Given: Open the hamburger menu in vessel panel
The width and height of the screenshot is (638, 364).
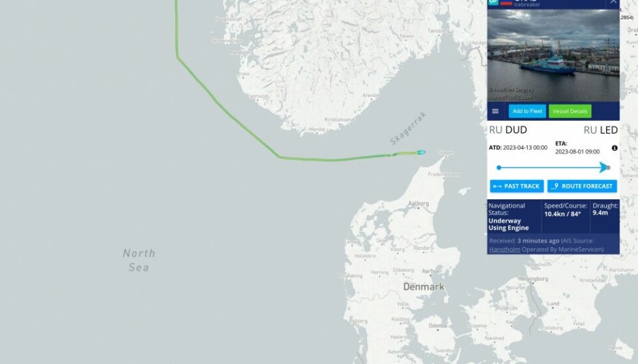Looking at the screenshot, I should tap(495, 111).
